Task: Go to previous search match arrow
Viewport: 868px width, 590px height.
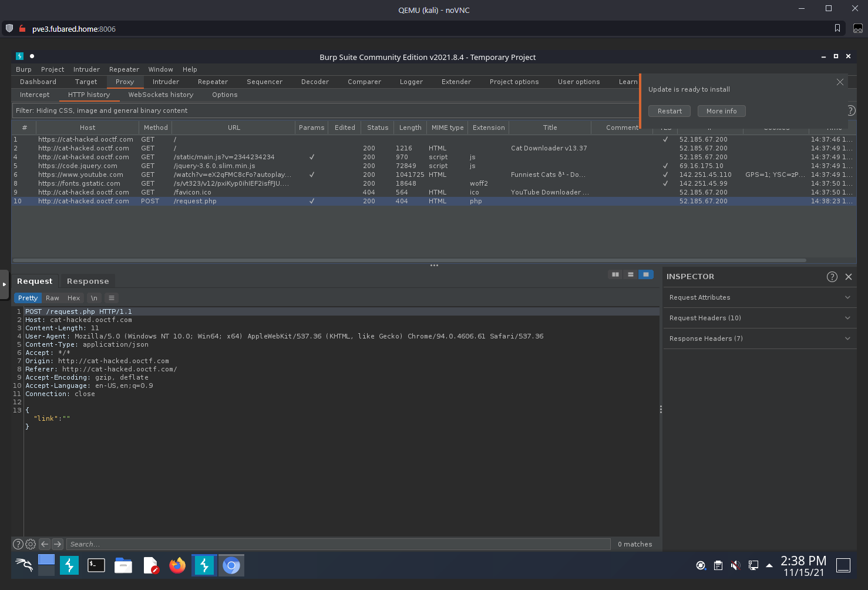Action: 45,544
